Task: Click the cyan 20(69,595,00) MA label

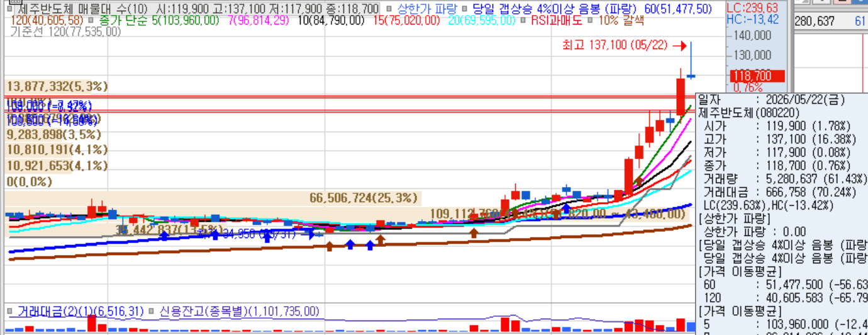Action: click(481, 20)
